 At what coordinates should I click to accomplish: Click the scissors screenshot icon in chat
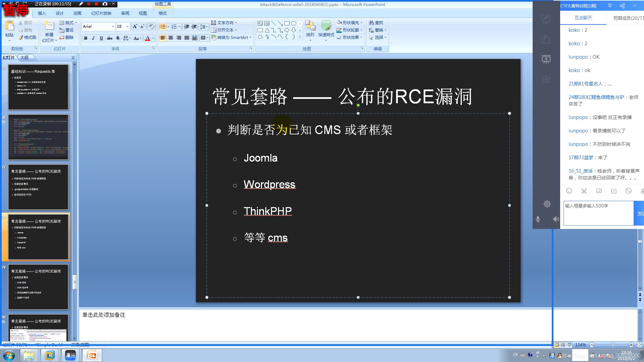pos(584,191)
